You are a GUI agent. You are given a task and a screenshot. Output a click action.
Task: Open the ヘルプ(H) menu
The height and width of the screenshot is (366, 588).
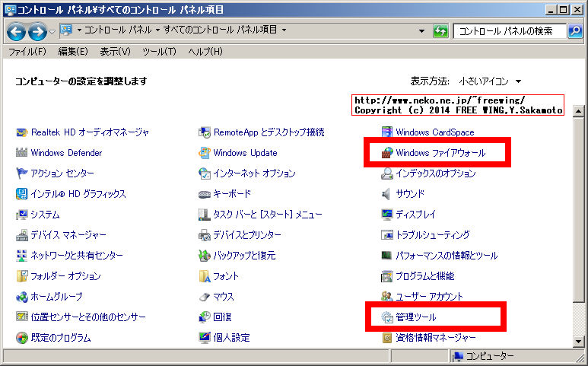click(205, 52)
